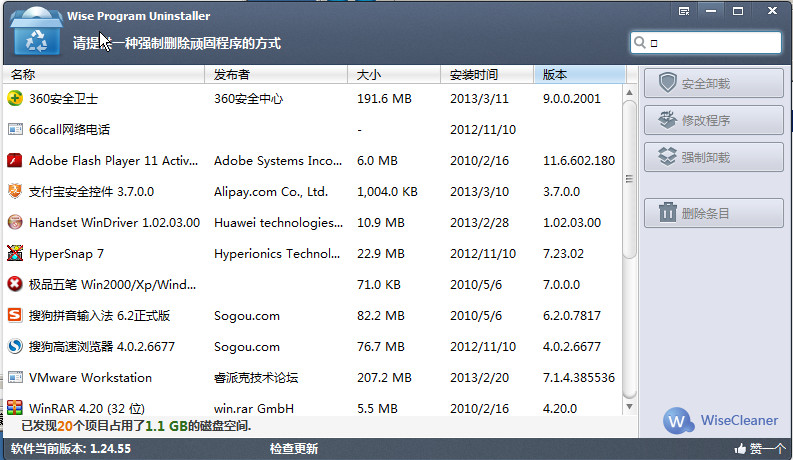The width and height of the screenshot is (793, 460).
Task: Click the list scrollbar up arrow
Action: click(x=629, y=93)
